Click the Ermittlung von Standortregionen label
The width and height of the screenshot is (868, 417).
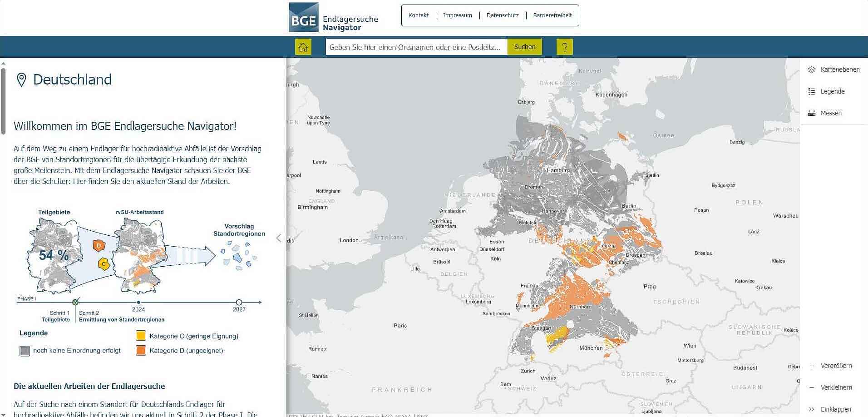click(122, 319)
